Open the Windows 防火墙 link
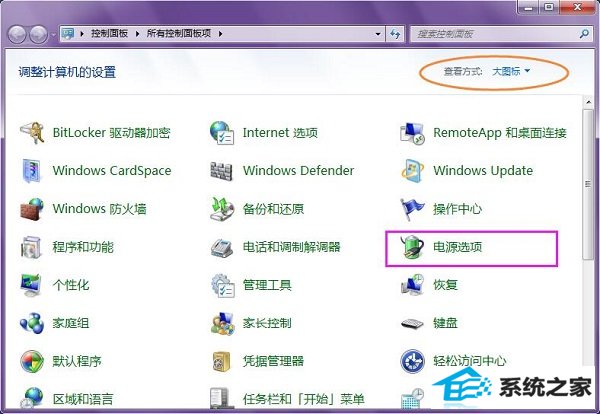 pyautogui.click(x=99, y=209)
